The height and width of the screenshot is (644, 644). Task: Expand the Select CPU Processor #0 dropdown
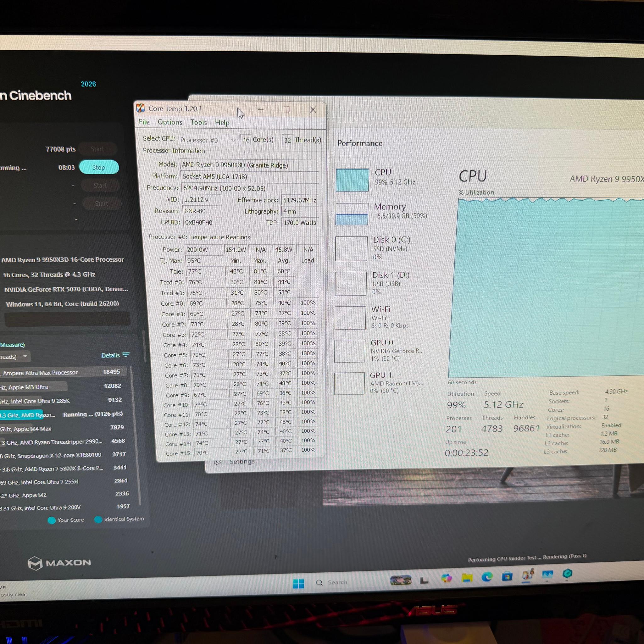point(208,140)
